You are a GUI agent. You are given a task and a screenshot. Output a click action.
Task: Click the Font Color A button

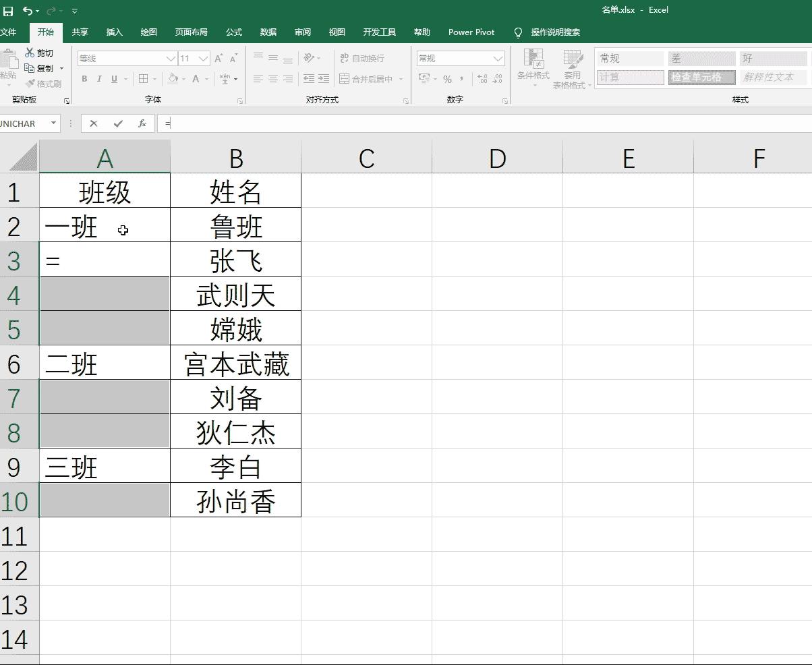196,79
